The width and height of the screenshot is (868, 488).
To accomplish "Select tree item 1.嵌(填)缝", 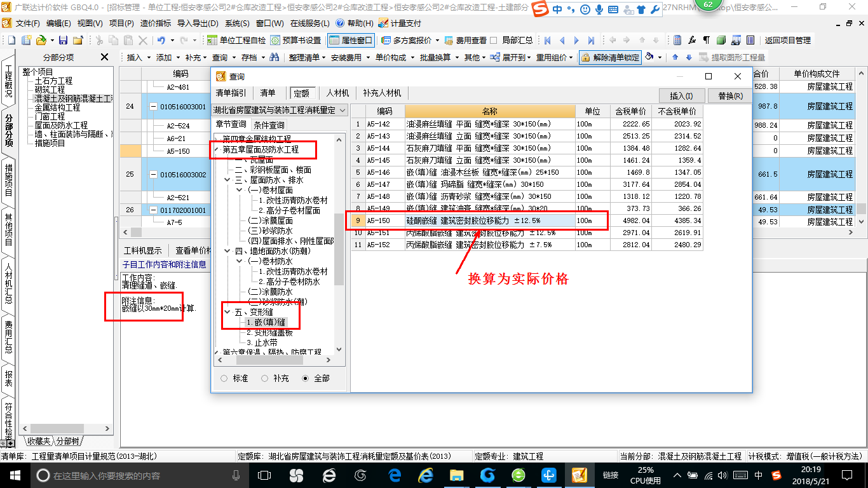I will 266,322.
